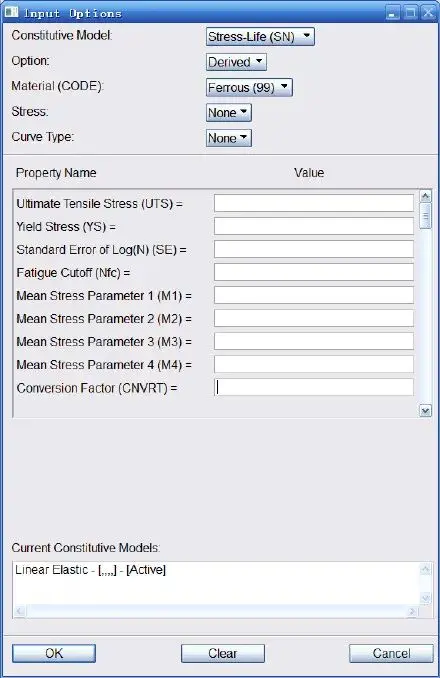Click the property list scroll-down arrow
440x678 pixels.
425,411
